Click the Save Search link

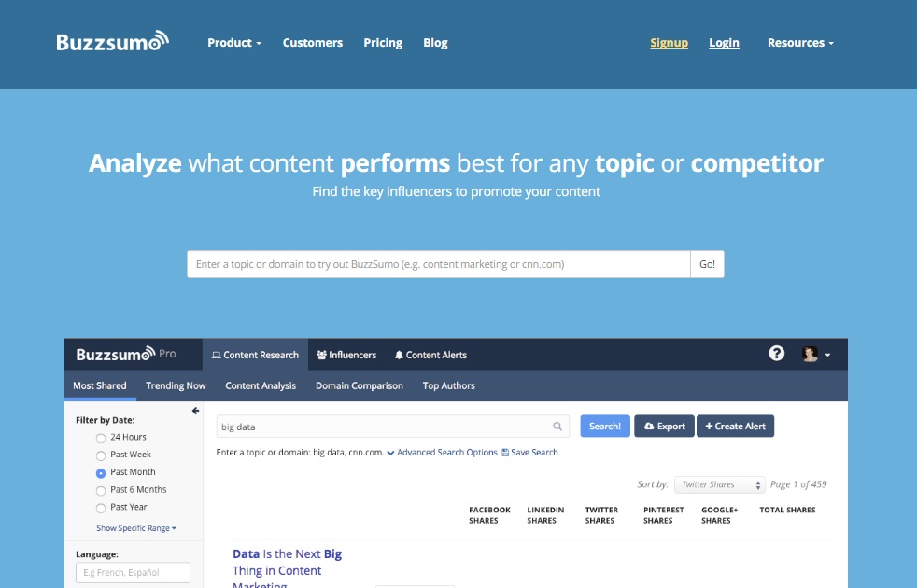[529, 453]
